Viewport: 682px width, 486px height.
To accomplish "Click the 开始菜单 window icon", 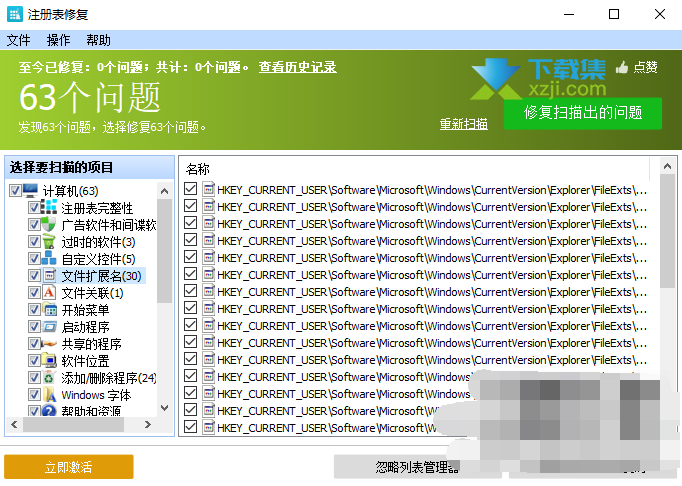I will [50, 309].
